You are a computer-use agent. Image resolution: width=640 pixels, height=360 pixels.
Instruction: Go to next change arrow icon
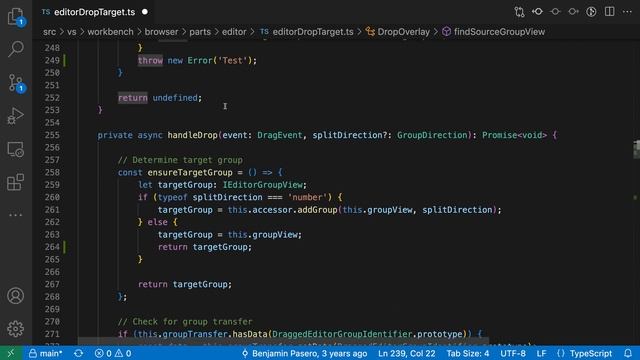pos(573,12)
